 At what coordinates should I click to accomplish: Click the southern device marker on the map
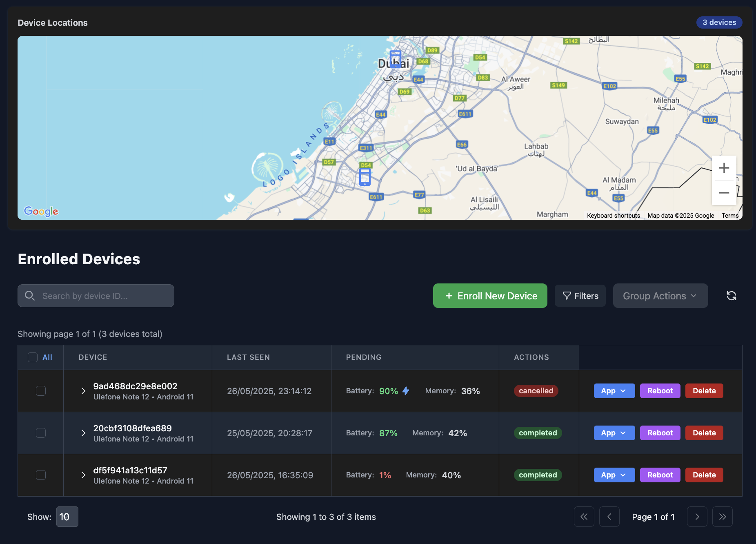coord(365,176)
